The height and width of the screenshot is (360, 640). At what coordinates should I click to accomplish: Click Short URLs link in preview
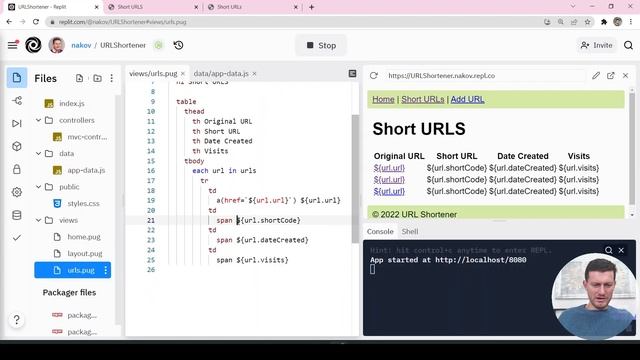[x=422, y=99]
